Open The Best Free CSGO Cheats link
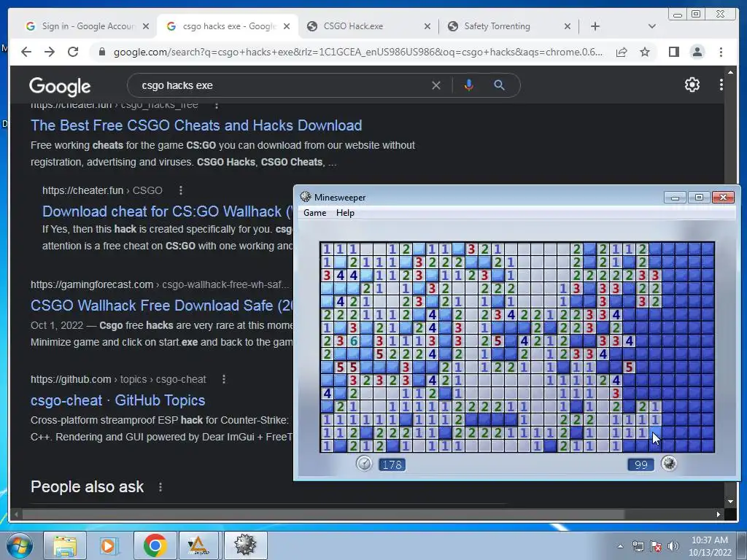Viewport: 747px width, 560px height. point(196,125)
